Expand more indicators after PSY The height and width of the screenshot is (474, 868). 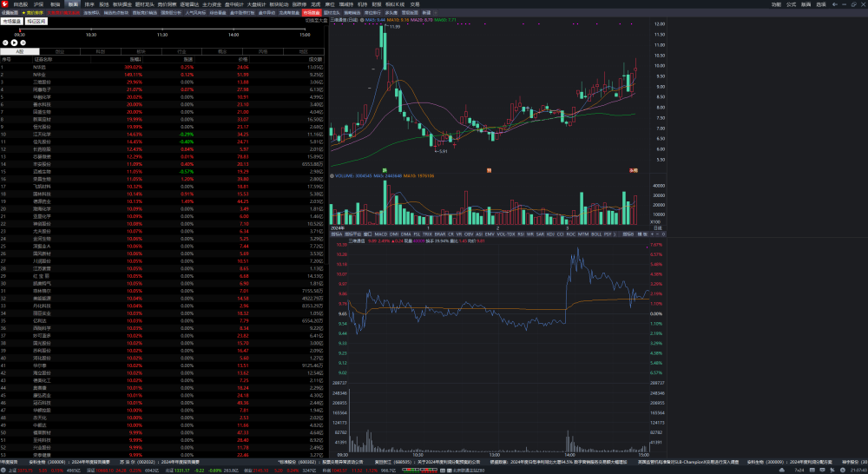615,234
